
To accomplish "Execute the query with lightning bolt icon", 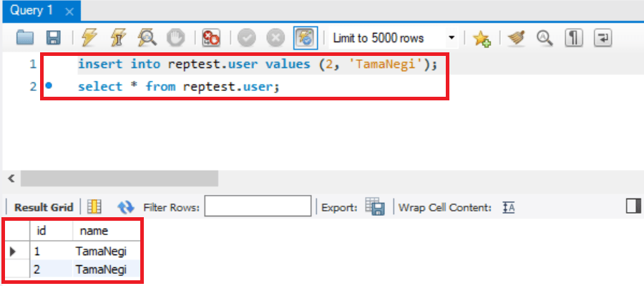I will click(x=89, y=38).
